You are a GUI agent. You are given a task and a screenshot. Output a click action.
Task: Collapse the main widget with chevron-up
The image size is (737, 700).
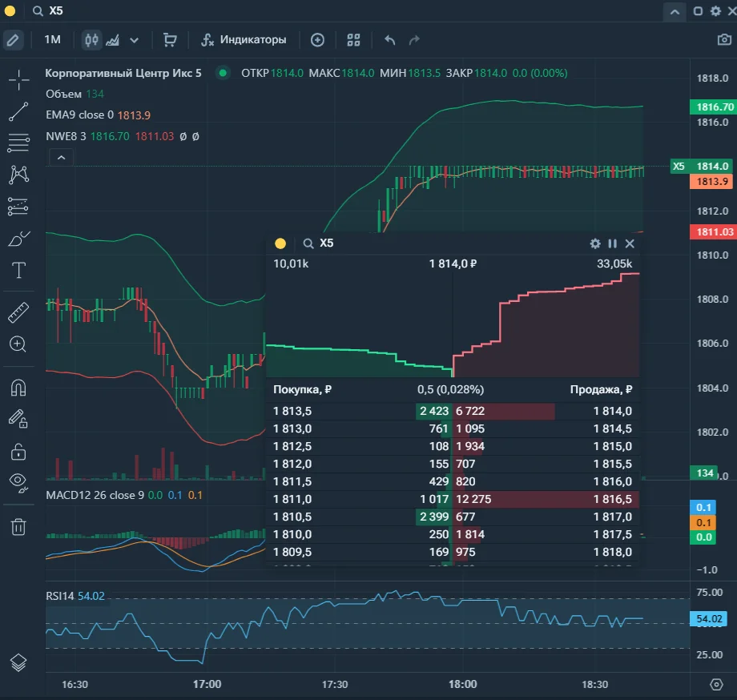[x=675, y=12]
